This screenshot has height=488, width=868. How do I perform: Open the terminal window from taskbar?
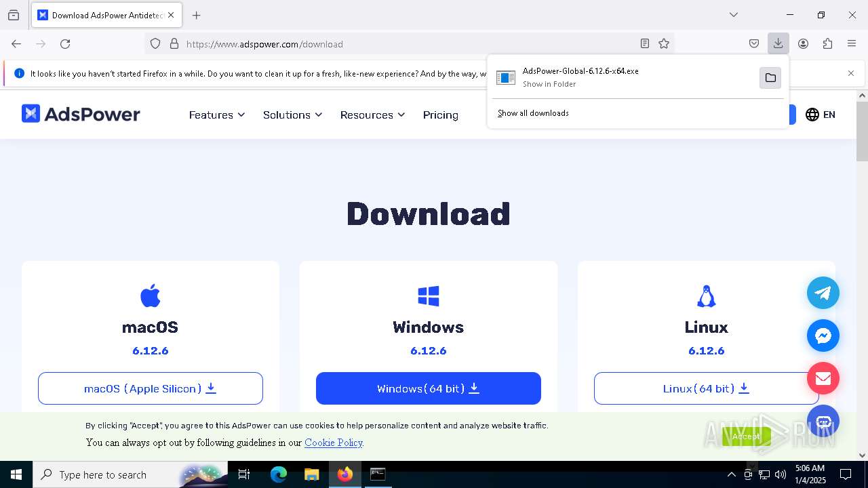[378, 474]
